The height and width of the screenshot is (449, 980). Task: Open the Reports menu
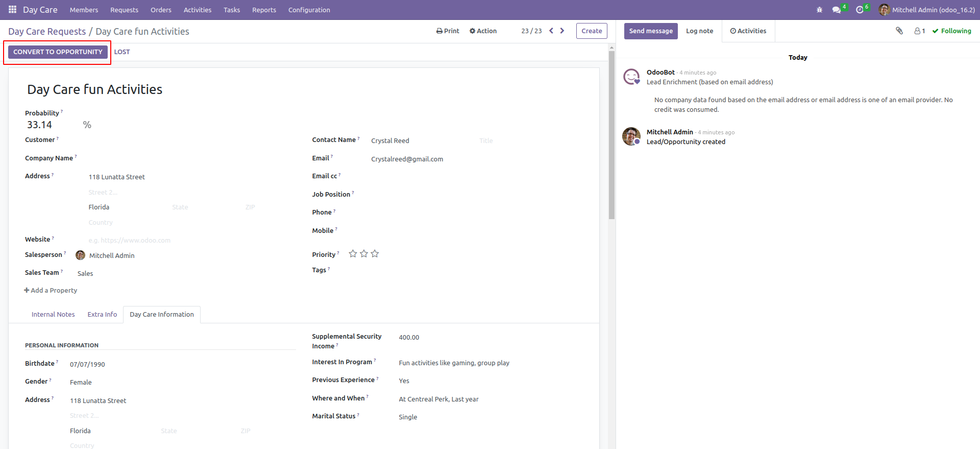click(x=264, y=10)
